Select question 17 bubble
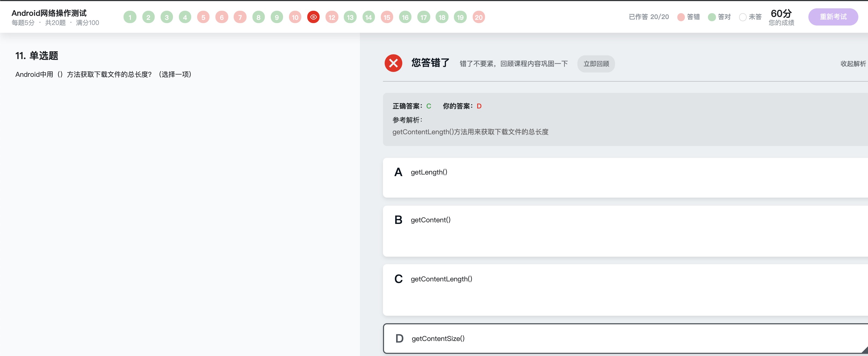This screenshot has width=868, height=356. 424,17
